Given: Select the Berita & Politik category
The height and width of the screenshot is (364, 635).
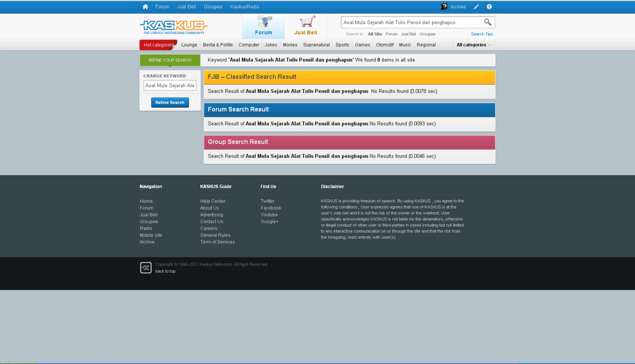Looking at the screenshot, I should pos(218,45).
